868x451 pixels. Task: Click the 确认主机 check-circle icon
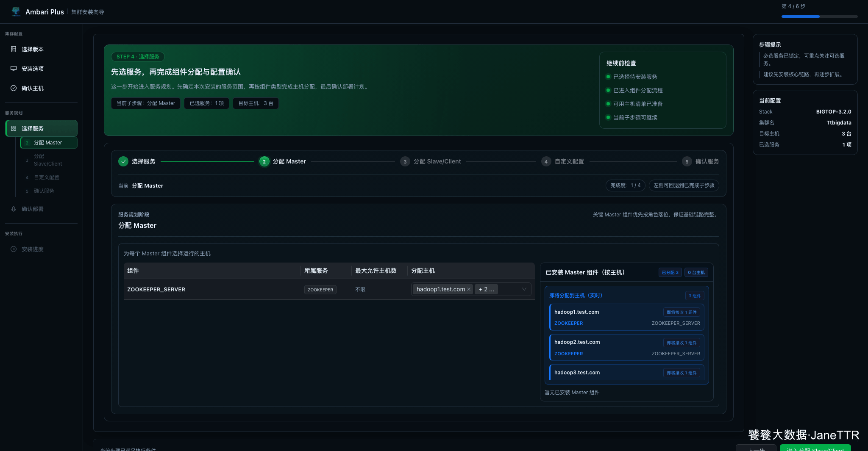tap(14, 88)
